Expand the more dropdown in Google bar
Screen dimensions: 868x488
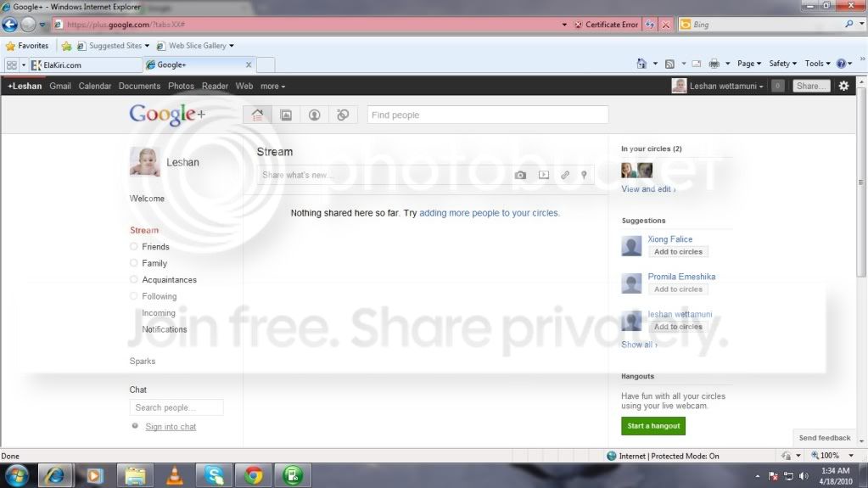coord(273,87)
